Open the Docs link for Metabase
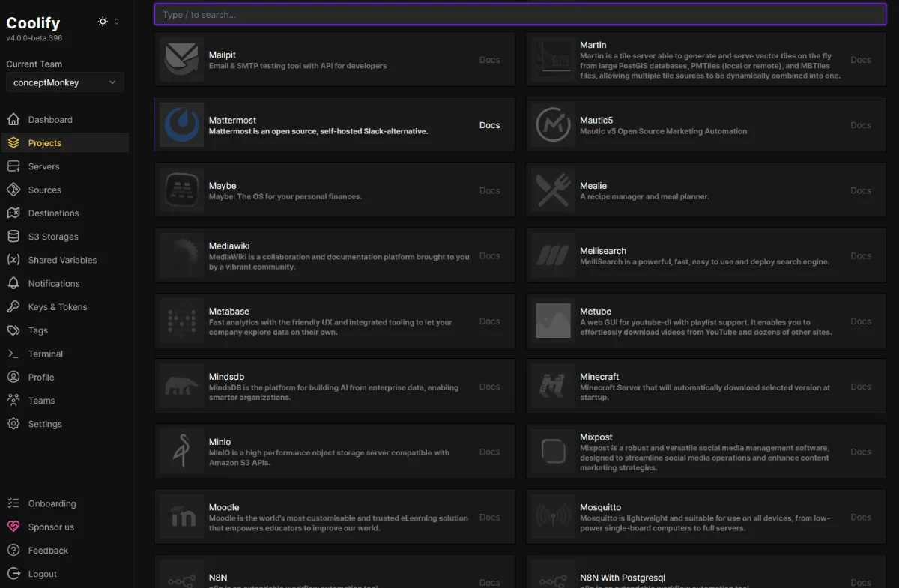Screen dimensions: 899x588 click(489, 321)
